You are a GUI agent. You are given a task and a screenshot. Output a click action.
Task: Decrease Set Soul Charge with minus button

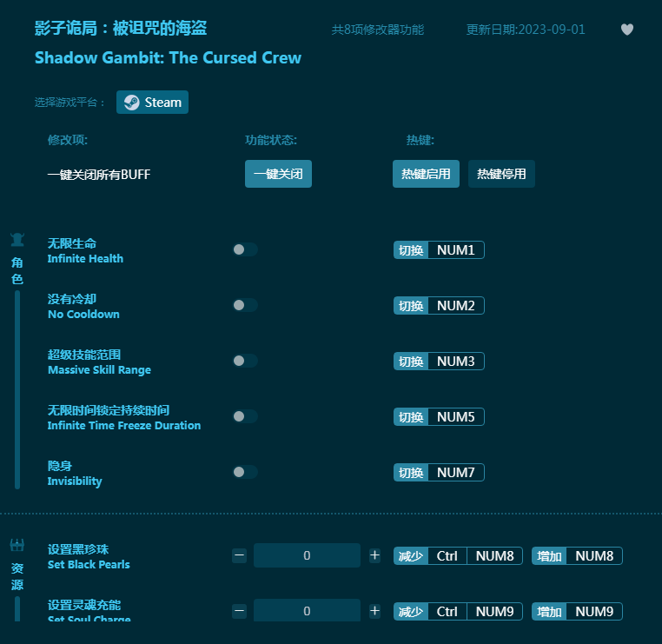[x=240, y=611]
